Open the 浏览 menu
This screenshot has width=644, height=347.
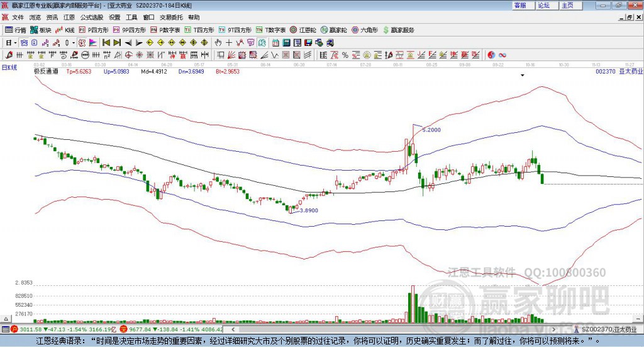35,17
